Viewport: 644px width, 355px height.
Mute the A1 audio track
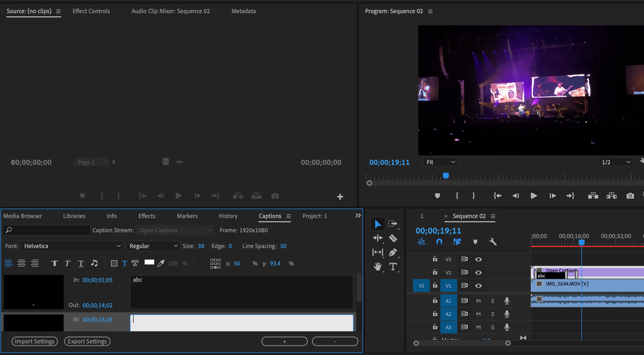click(x=479, y=300)
